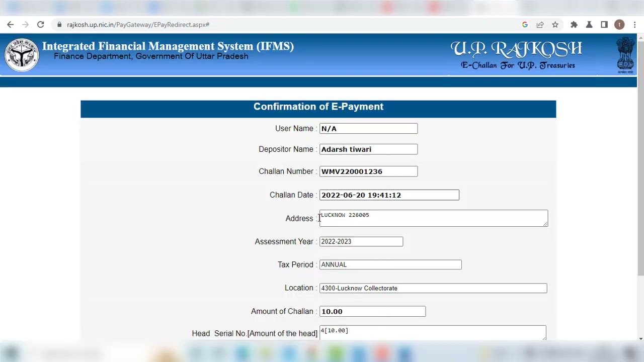644x362 pixels.
Task: Click the Head Serial No. text area
Action: 433,333
